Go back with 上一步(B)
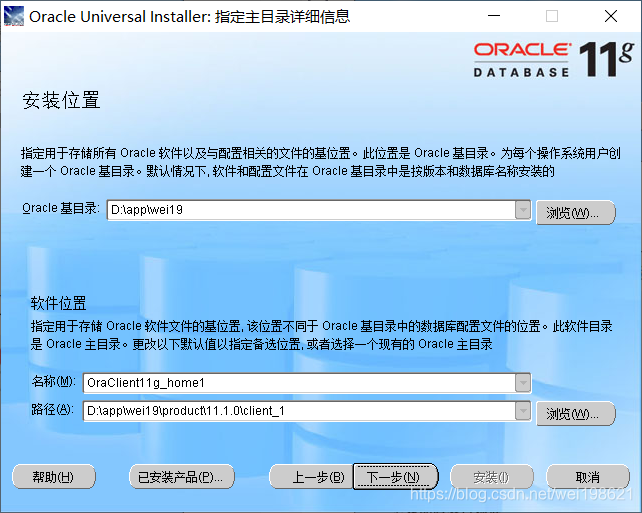 click(x=312, y=477)
